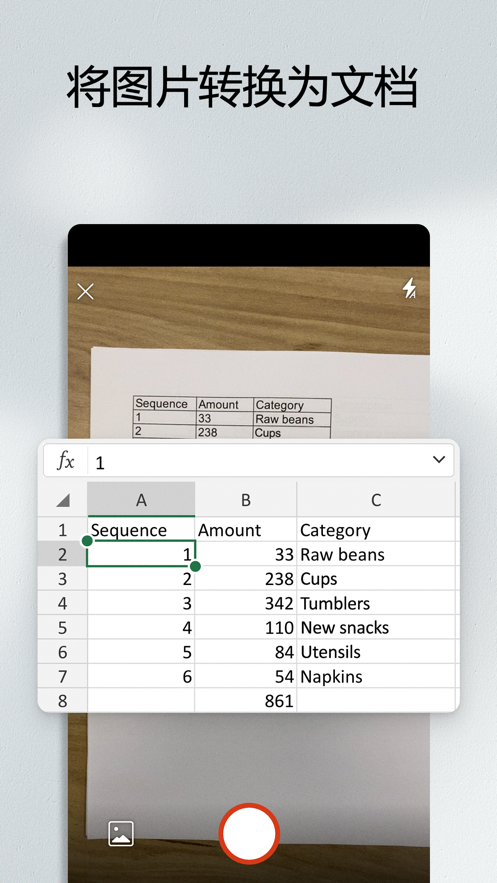497x883 pixels.
Task: Click the lower-right green selection handle
Action: coord(195,566)
